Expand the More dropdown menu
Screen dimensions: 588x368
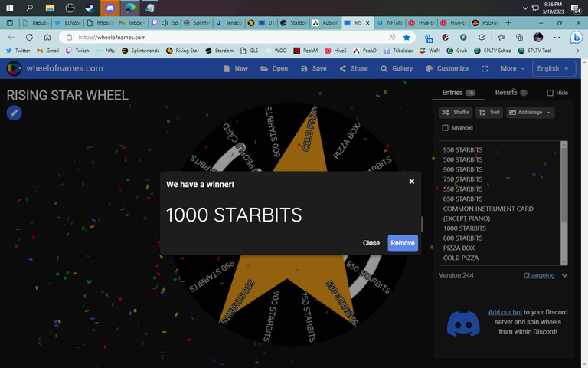coord(512,69)
